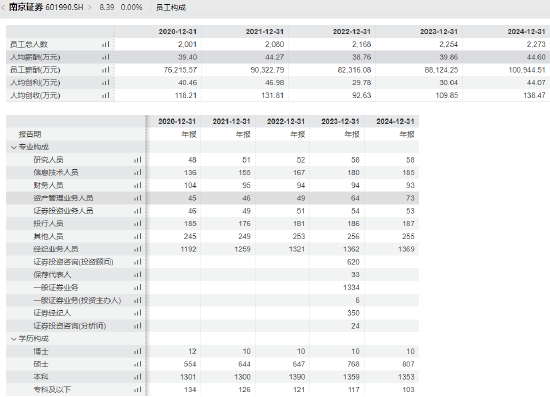Show chart for 资产管理业务人员 row
This screenshot has height=397, width=550.
pyautogui.click(x=138, y=198)
